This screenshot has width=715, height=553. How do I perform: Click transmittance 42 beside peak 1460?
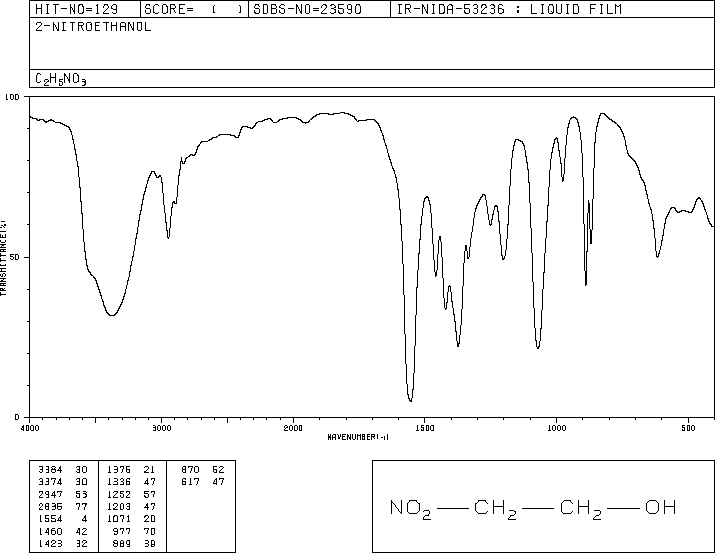(82, 532)
